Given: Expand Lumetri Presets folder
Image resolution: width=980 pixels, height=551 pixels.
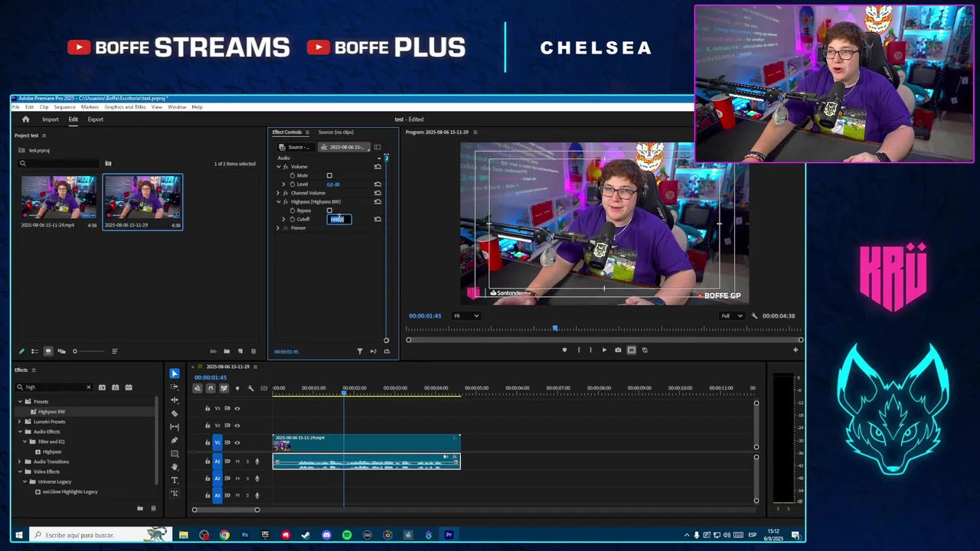Looking at the screenshot, I should pyautogui.click(x=20, y=422).
